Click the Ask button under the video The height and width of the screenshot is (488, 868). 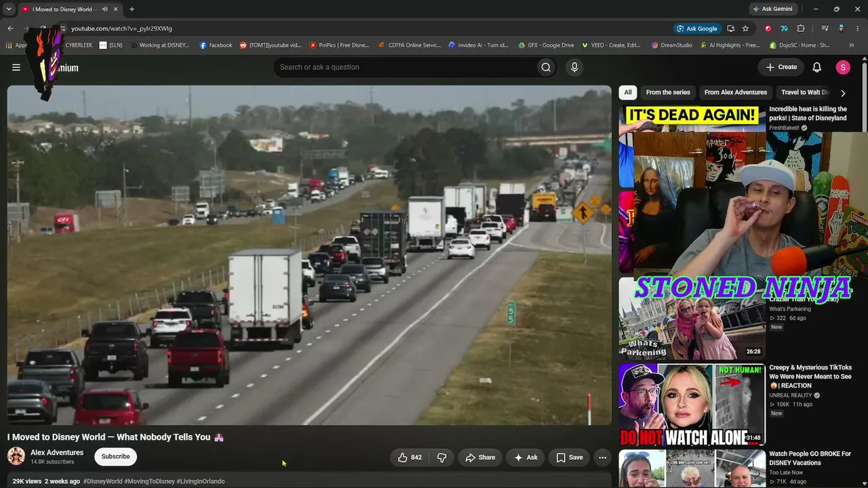click(526, 457)
